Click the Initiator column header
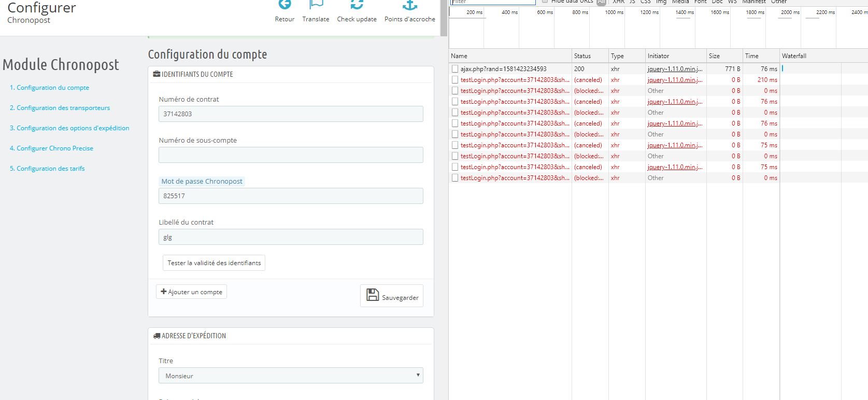Image resolution: width=868 pixels, height=400 pixels. click(675, 56)
